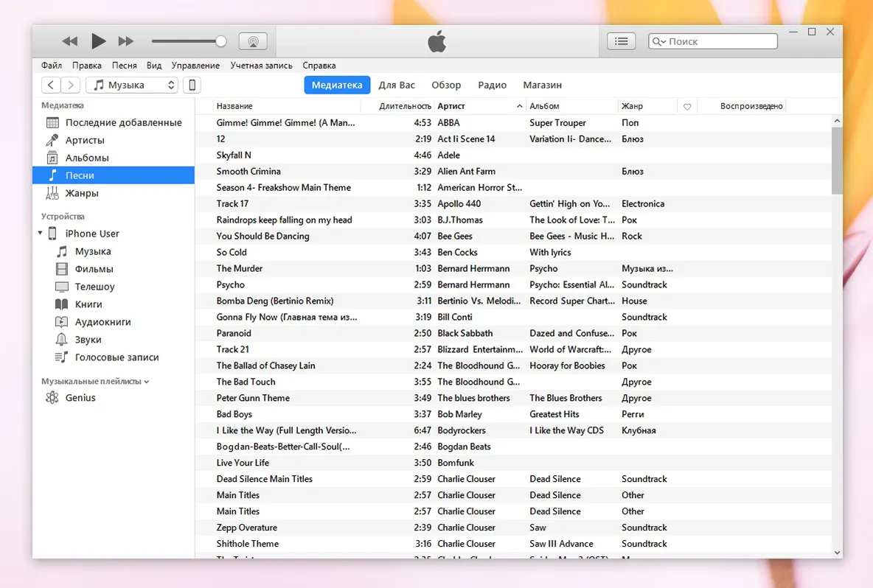The image size is (873, 588).
Task: Open Жанры in the sidebar
Action: pyautogui.click(x=114, y=193)
